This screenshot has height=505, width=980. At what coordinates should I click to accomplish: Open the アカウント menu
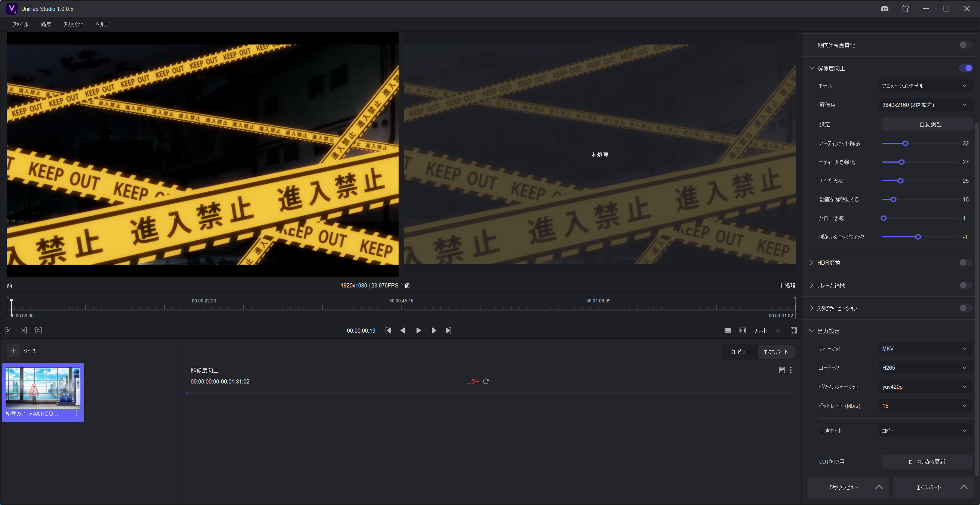[x=73, y=24]
